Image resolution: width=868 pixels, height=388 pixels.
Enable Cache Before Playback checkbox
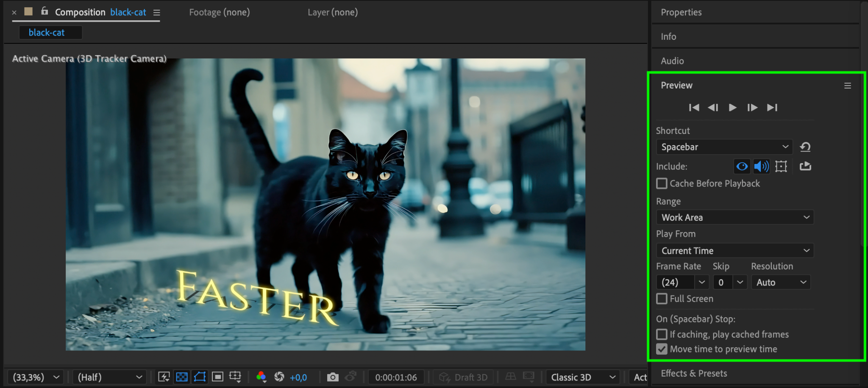click(662, 183)
